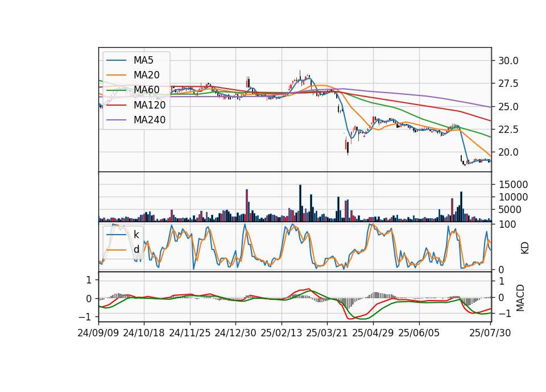This screenshot has height=392, width=546.
Task: Click the MA60 legend label
Action: click(x=146, y=90)
